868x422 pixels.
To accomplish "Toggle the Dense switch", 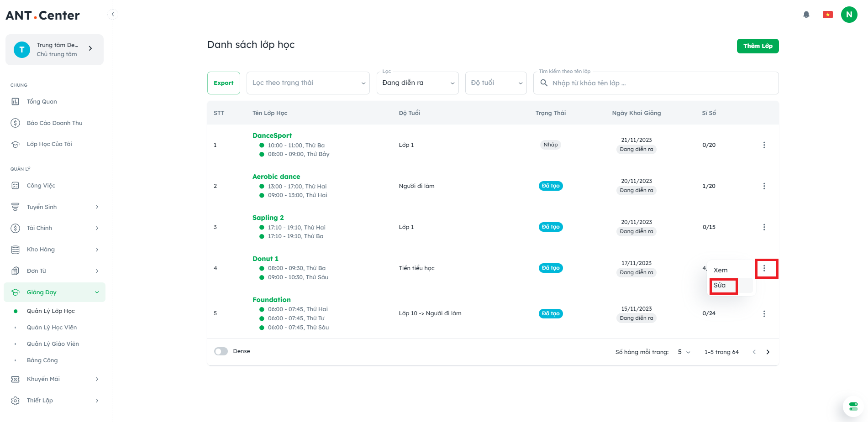I will 221,351.
